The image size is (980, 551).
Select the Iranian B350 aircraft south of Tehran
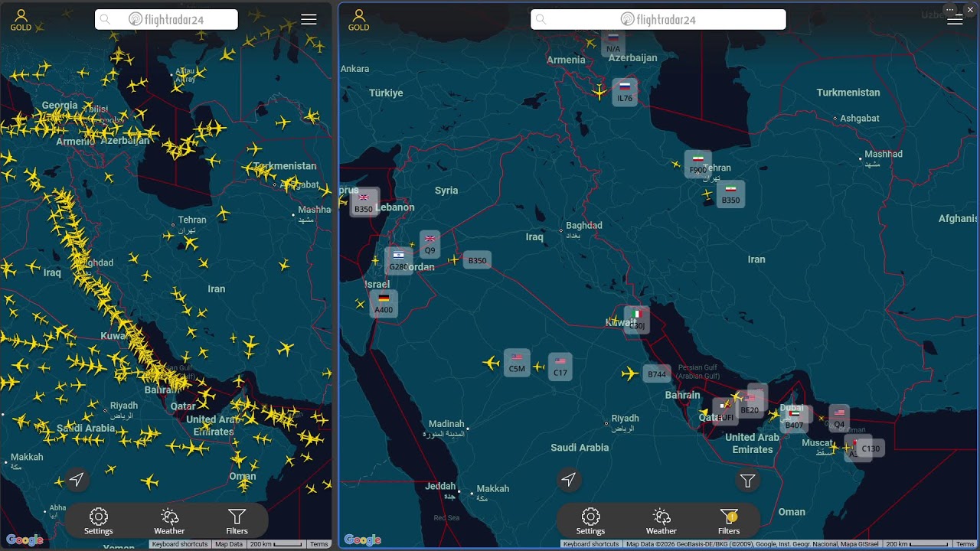pyautogui.click(x=731, y=194)
